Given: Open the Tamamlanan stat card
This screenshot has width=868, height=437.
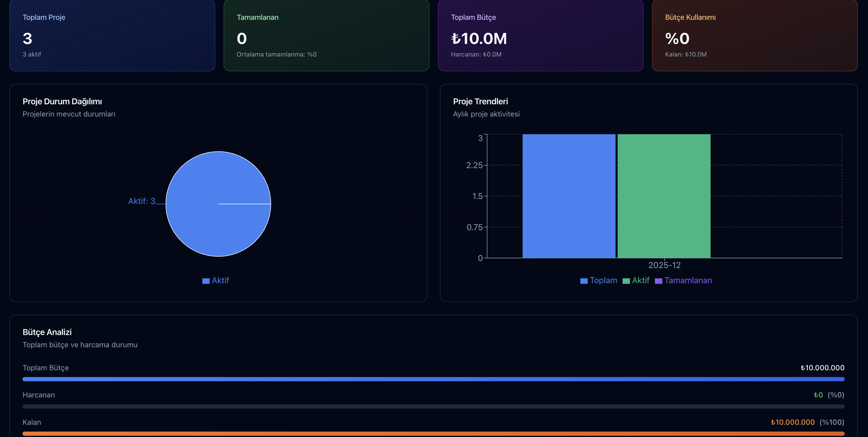Looking at the screenshot, I should pos(326,35).
